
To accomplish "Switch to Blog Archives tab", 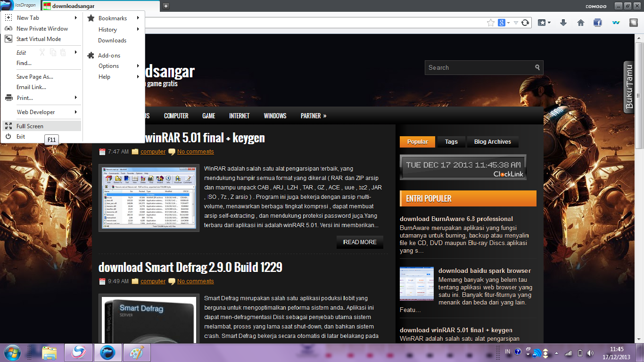I will (x=492, y=141).
